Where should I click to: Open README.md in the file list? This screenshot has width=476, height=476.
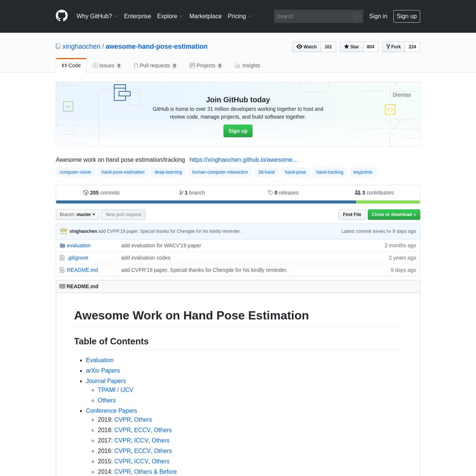(x=82, y=270)
